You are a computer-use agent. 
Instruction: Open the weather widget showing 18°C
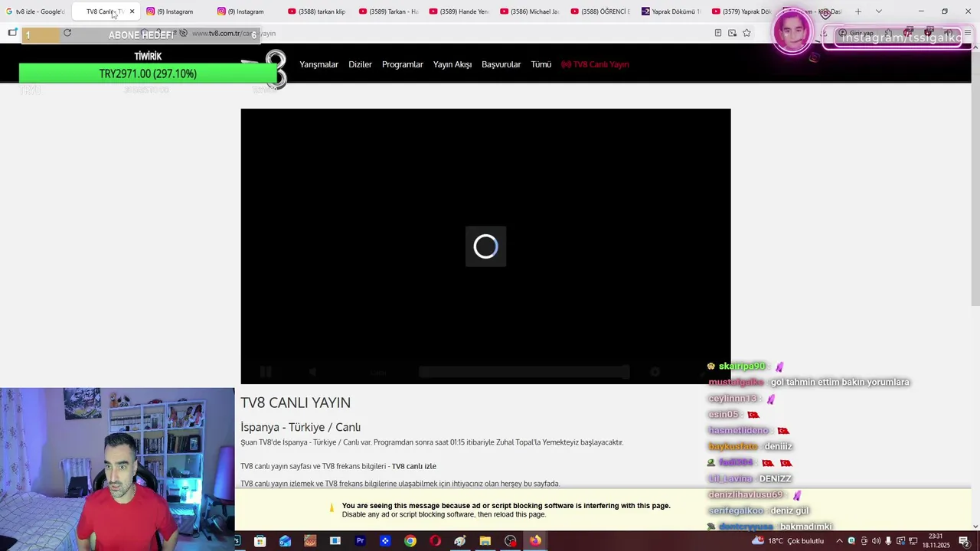789,541
